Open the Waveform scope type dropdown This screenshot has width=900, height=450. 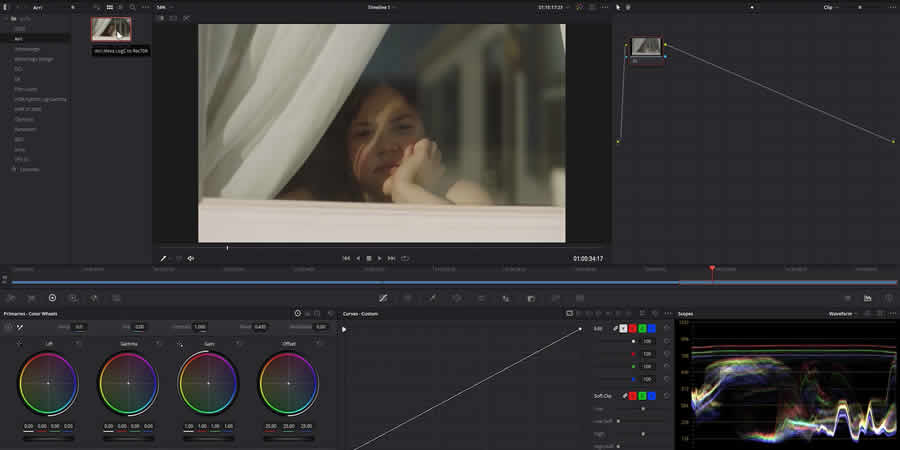843,313
